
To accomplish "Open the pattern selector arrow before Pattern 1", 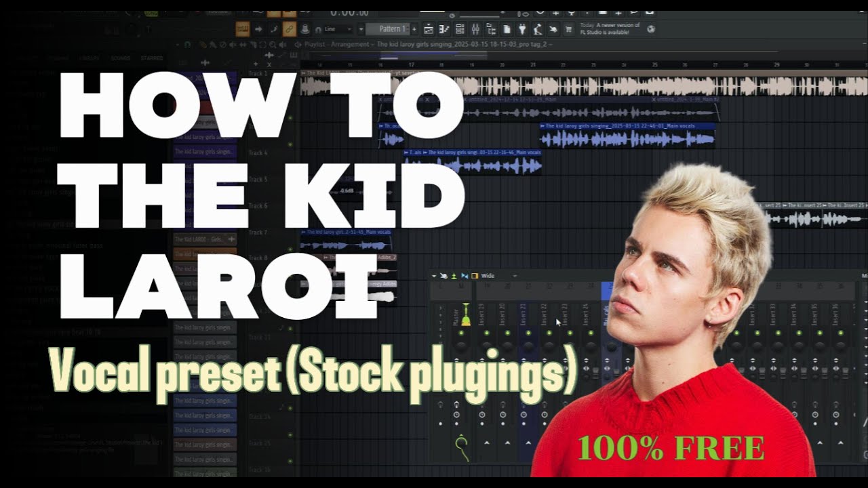I will coord(361,29).
